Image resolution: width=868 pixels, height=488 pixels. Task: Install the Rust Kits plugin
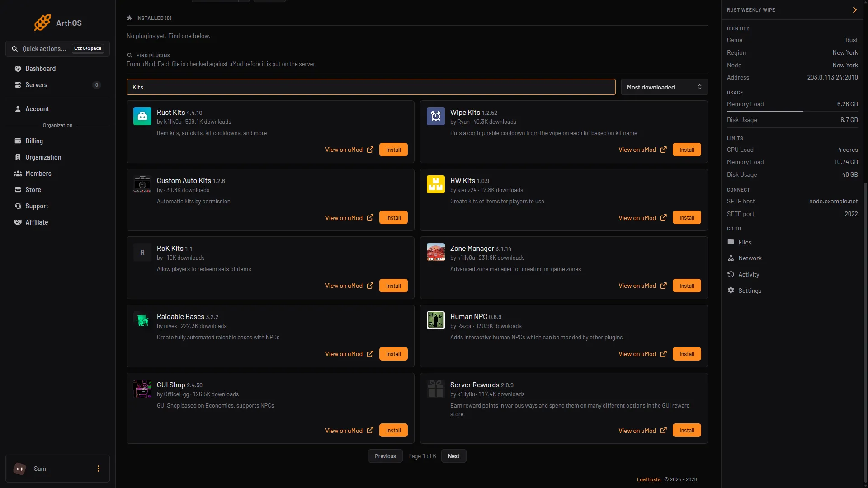[x=393, y=150]
